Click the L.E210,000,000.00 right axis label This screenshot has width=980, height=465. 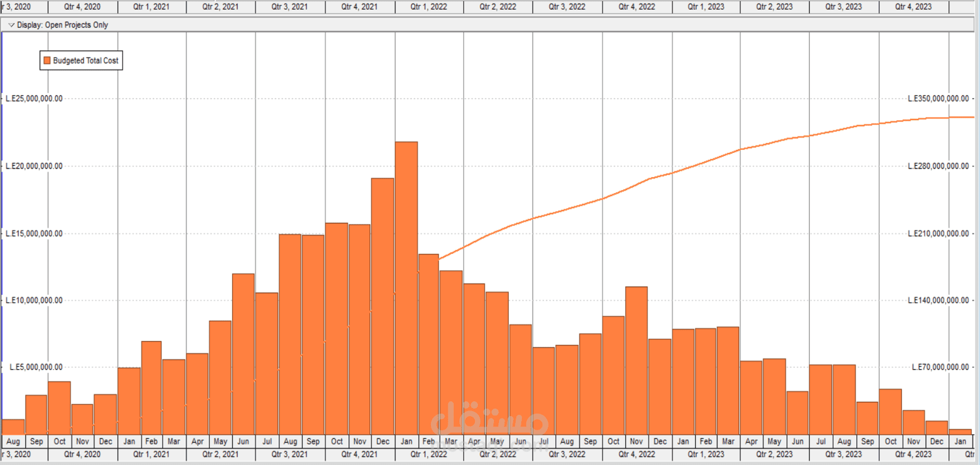pos(939,233)
